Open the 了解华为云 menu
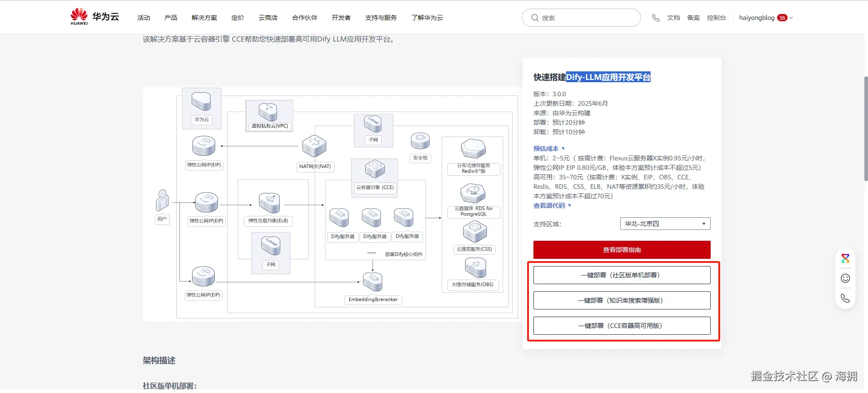 click(427, 18)
